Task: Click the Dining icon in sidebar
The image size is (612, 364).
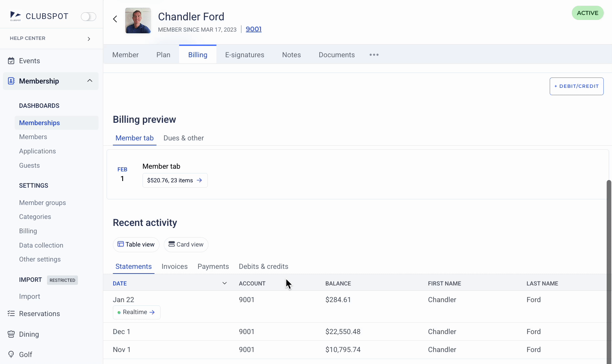Action: [11, 334]
